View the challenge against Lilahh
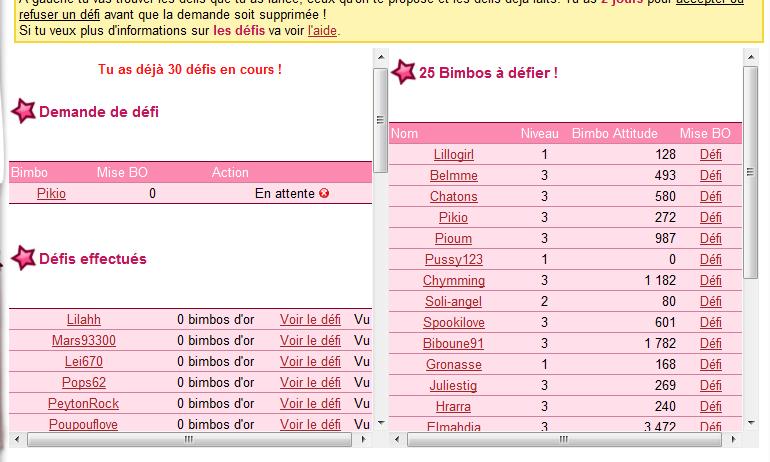This screenshot has width=770, height=462. coord(310,320)
